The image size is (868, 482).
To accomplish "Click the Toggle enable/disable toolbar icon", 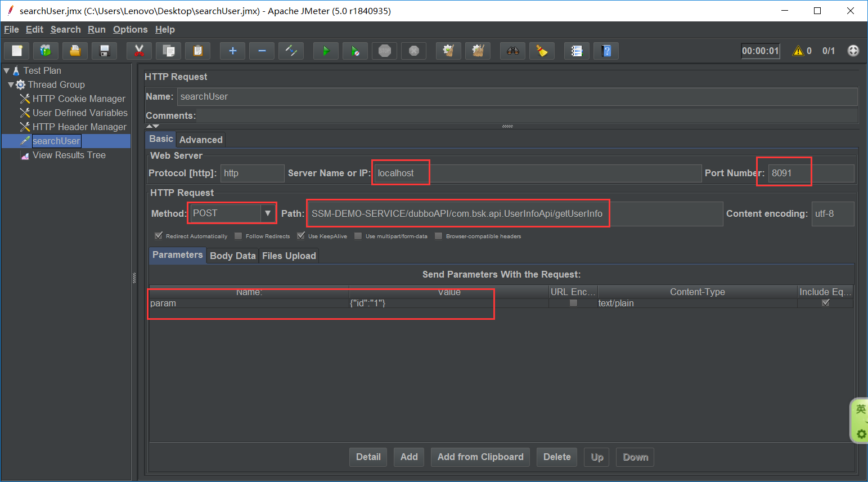I will click(291, 51).
